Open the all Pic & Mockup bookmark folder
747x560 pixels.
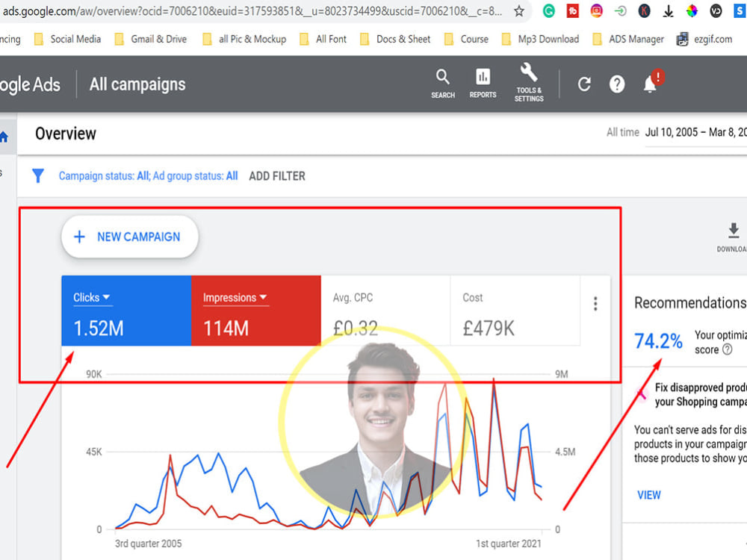(x=244, y=39)
